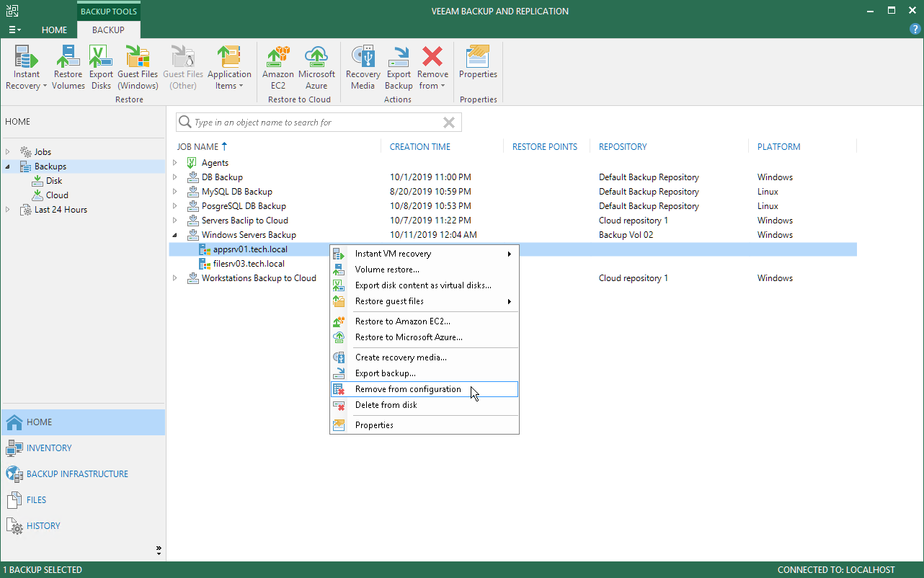Choose Export disk content as virtual disks

click(x=425, y=285)
